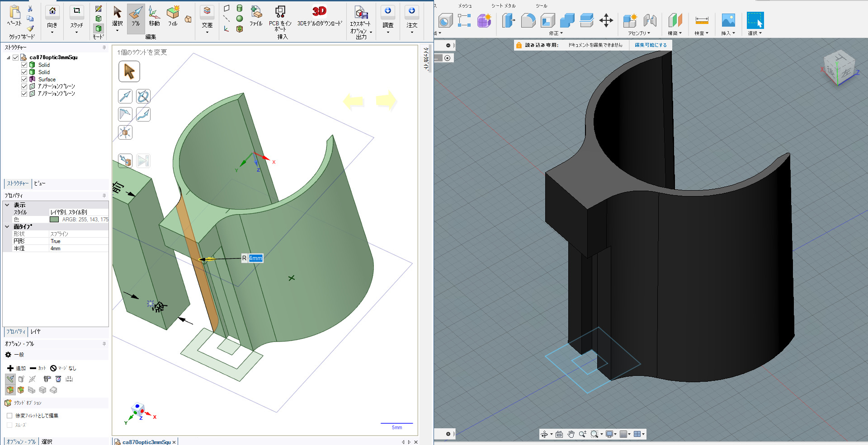Click the radius 4mm input field
The height and width of the screenshot is (445, 868).
[255, 258]
